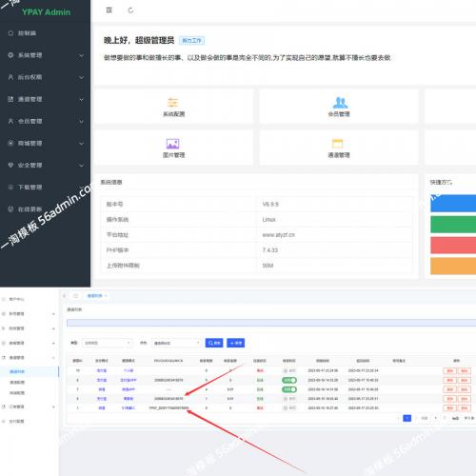Switch to the 通道列表 tab
476x476 pixels.
[x=94, y=296]
